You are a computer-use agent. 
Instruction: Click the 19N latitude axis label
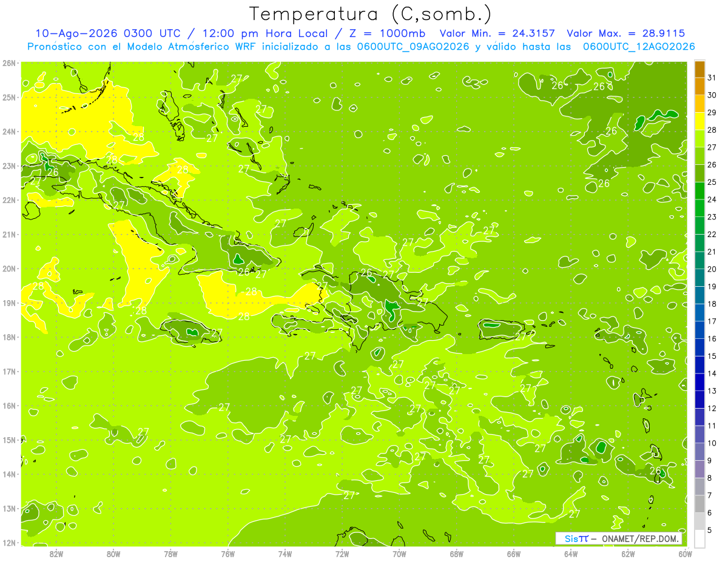click(x=9, y=303)
